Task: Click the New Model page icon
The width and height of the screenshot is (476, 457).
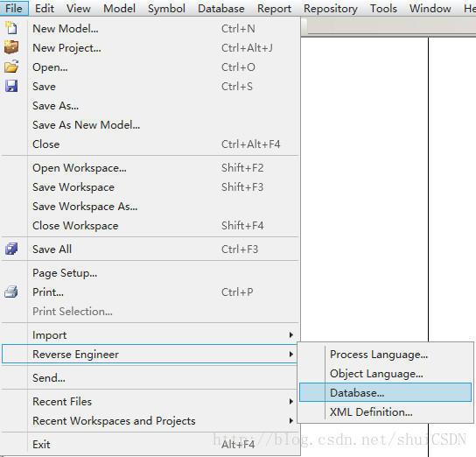Action: point(11,28)
